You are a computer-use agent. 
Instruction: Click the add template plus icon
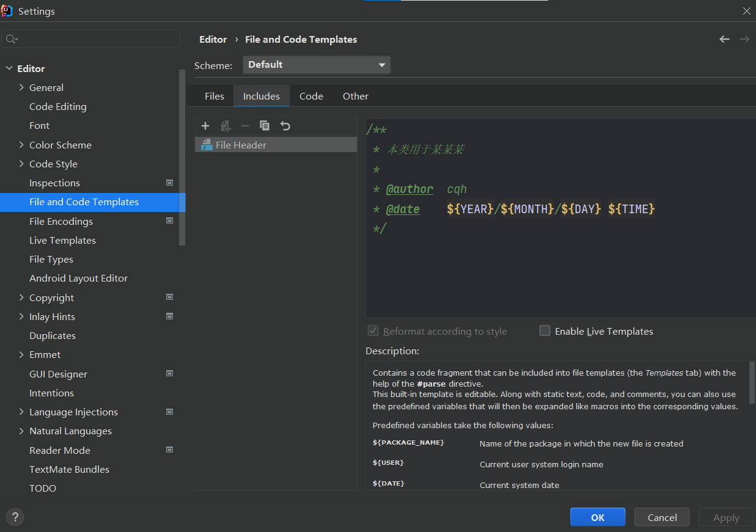coord(205,126)
